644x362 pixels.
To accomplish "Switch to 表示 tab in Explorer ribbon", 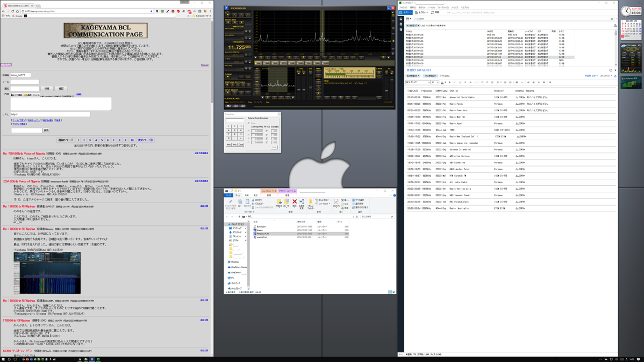I will coord(255,196).
